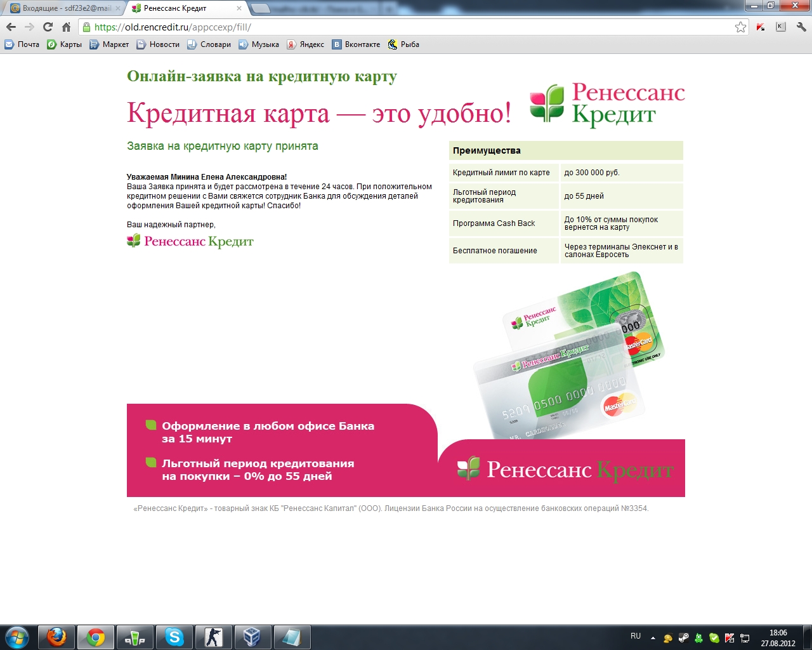Open Skype from the taskbar
The width and height of the screenshot is (812, 650).
174,637
